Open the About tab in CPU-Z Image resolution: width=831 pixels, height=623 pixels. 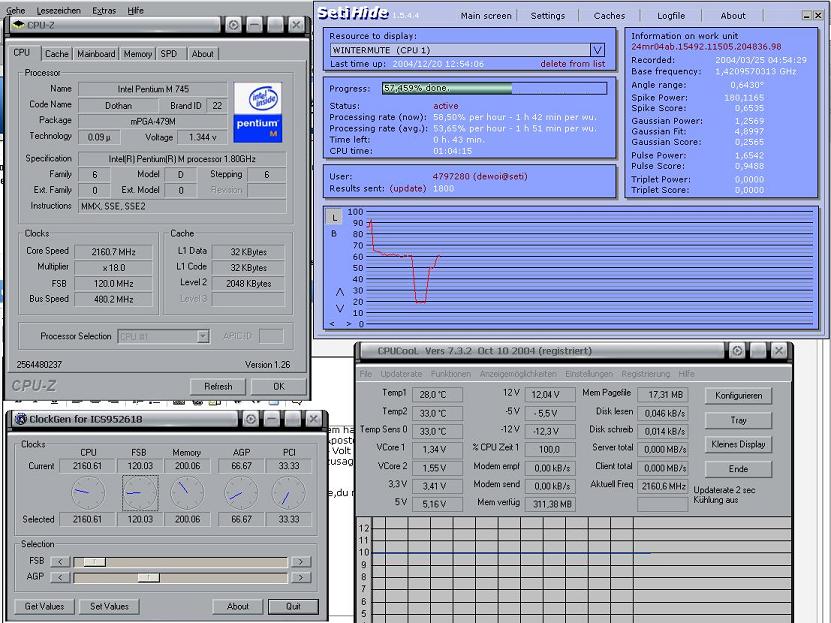click(x=202, y=54)
